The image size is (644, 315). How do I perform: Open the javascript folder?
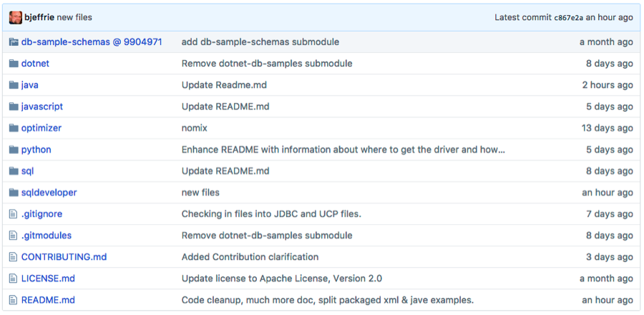42,107
